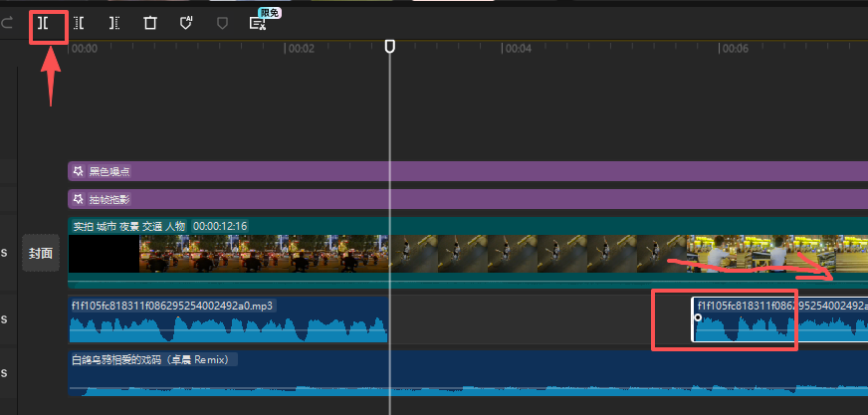Click the Split clip tool icon
868x415 pixels.
[x=44, y=23]
